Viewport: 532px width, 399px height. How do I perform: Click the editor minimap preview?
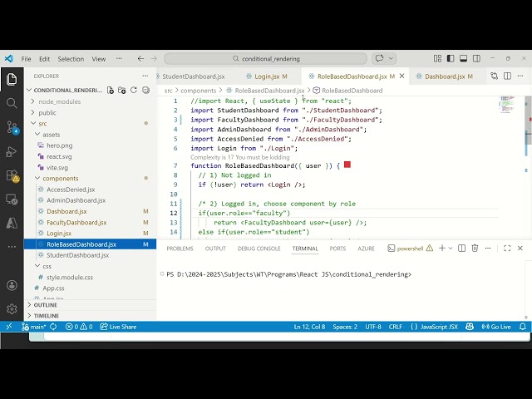(x=507, y=105)
